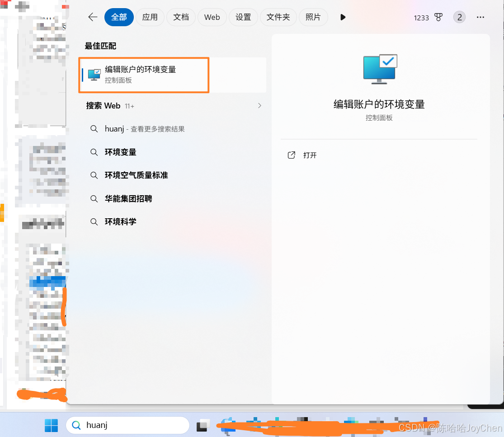The width and height of the screenshot is (504, 437).
Task: Switch to the 应用 filter tab
Action: (x=150, y=17)
